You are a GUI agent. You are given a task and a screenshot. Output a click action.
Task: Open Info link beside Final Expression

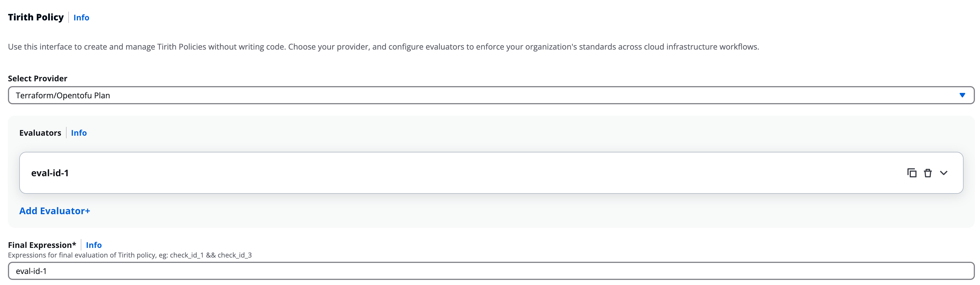(x=94, y=245)
